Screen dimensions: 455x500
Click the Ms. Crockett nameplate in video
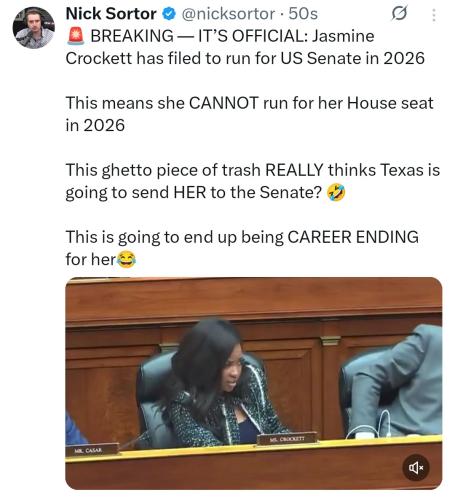[287, 439]
